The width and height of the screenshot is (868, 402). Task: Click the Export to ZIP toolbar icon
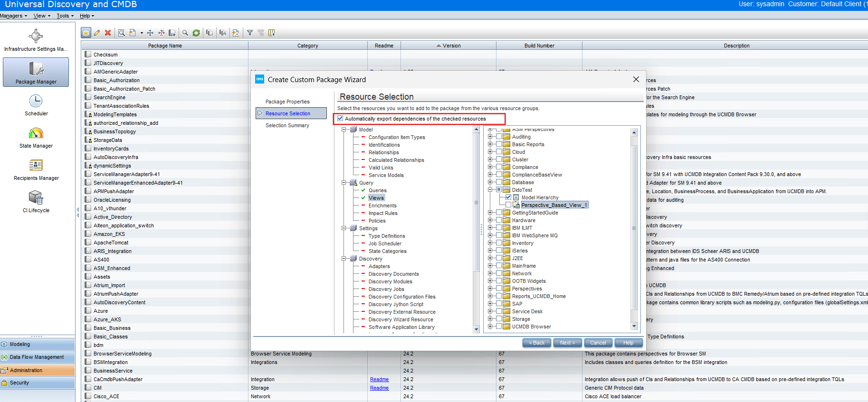172,33
